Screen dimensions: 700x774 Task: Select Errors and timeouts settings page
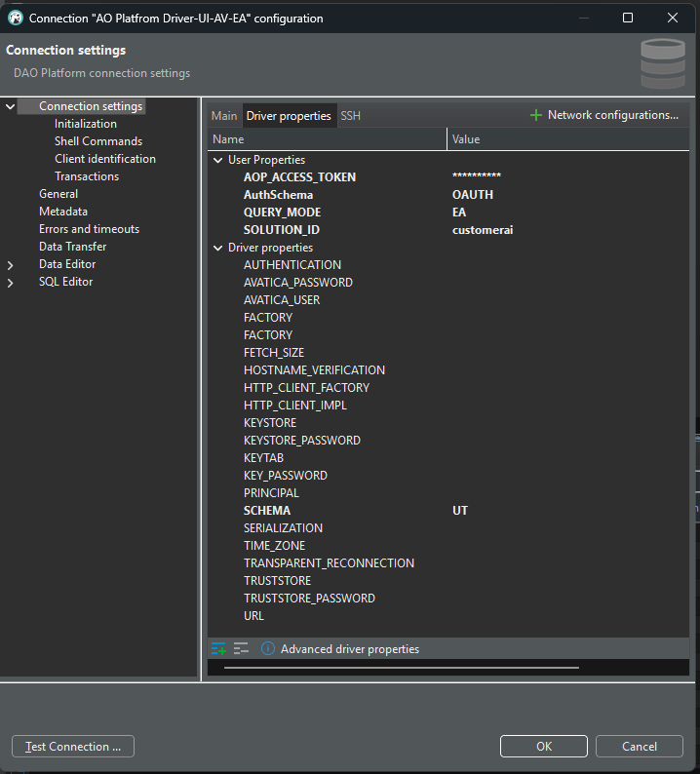point(89,229)
